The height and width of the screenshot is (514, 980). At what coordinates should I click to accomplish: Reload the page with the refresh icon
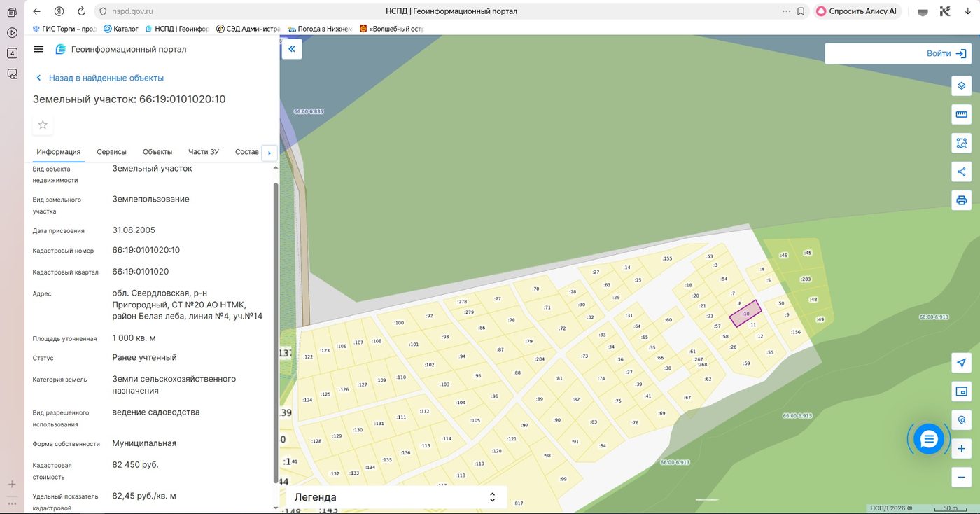click(81, 11)
